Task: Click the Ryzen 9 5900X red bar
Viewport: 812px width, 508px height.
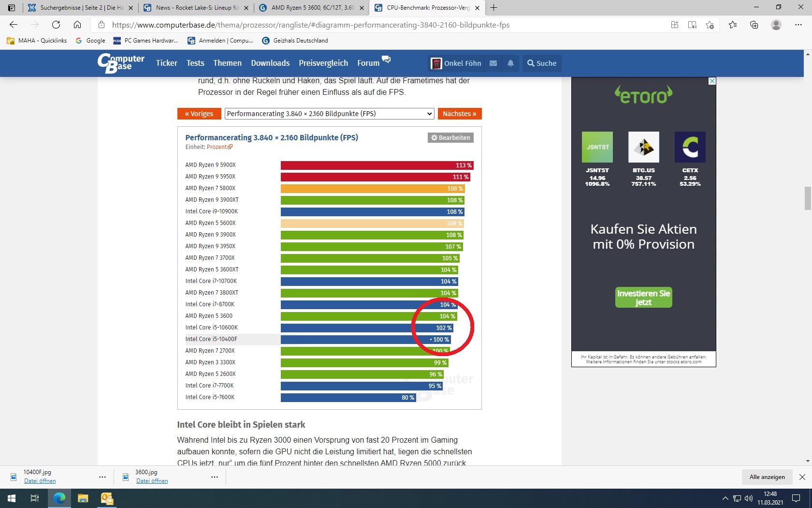Action: click(x=377, y=165)
